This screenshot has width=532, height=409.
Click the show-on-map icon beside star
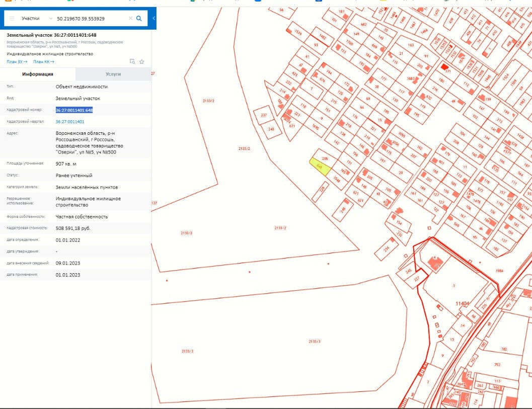tap(132, 62)
